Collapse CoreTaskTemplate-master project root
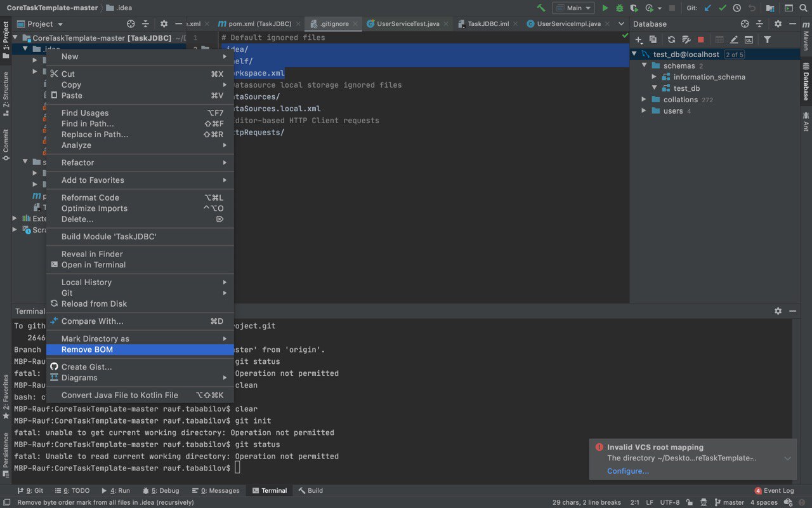The image size is (812, 508). (x=16, y=37)
